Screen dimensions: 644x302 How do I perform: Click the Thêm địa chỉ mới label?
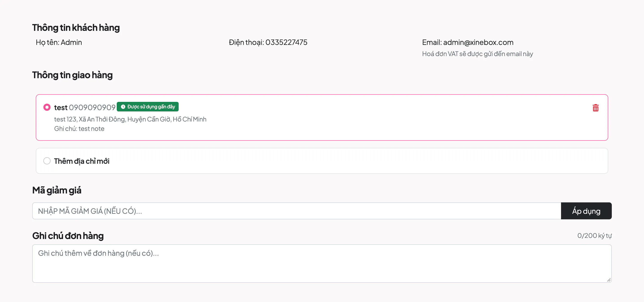[x=81, y=161]
